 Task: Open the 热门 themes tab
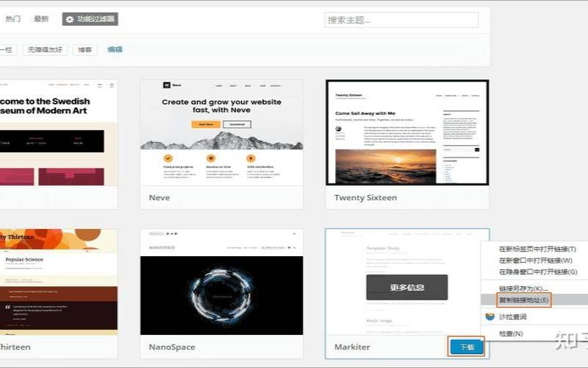(x=13, y=19)
